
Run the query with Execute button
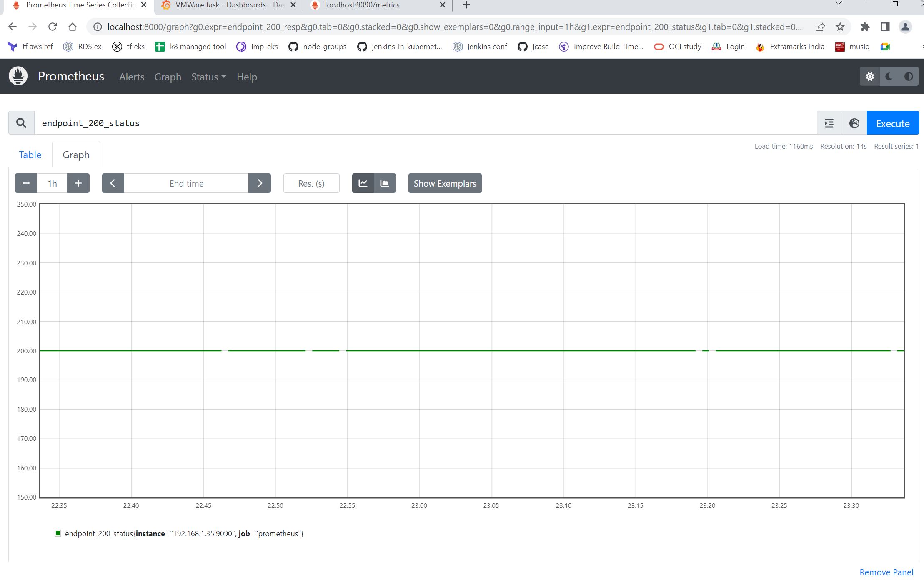(x=893, y=123)
